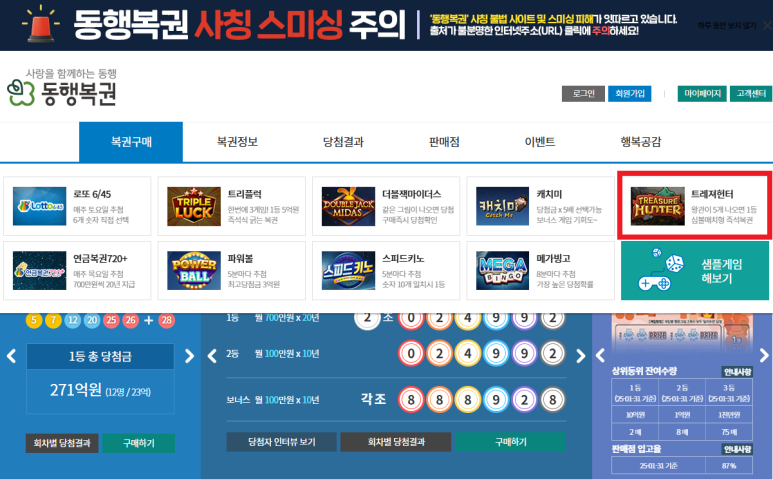Click the gamepad and dice sample game icon
Viewport: 773px width, 480px height.
(661, 270)
